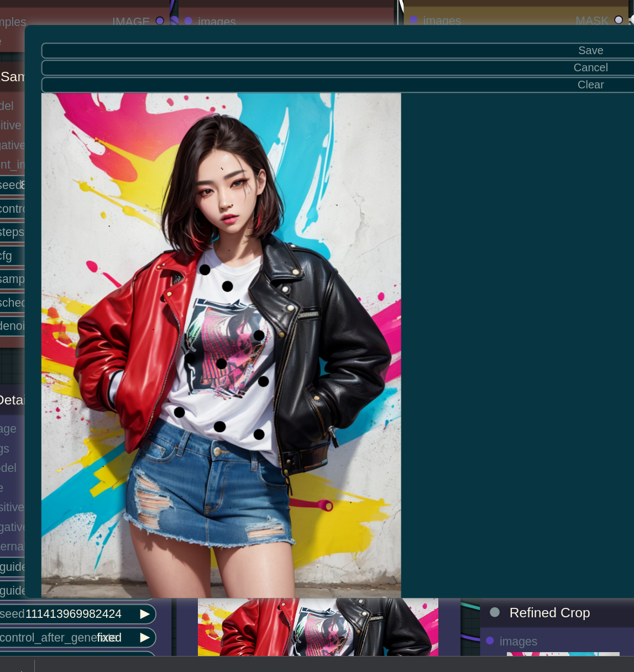Click the seed value 111413969982424

[x=74, y=614]
